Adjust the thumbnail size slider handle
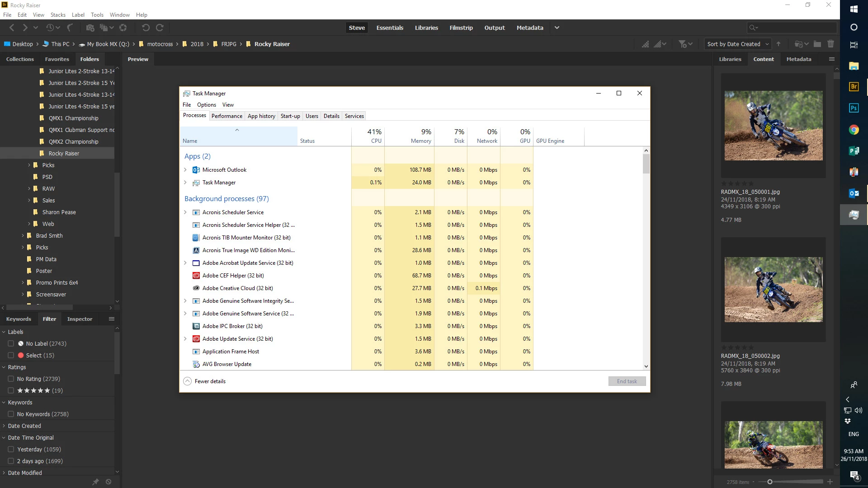The height and width of the screenshot is (488, 868). [770, 482]
